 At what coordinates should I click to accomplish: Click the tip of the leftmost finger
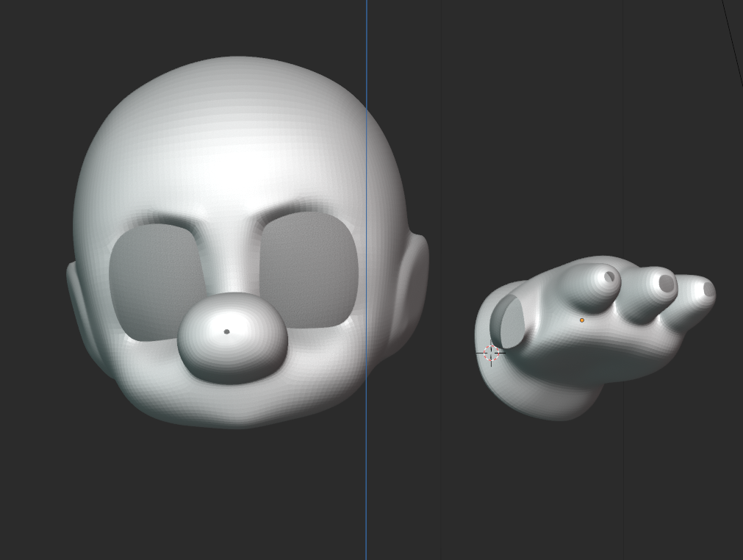coord(609,277)
